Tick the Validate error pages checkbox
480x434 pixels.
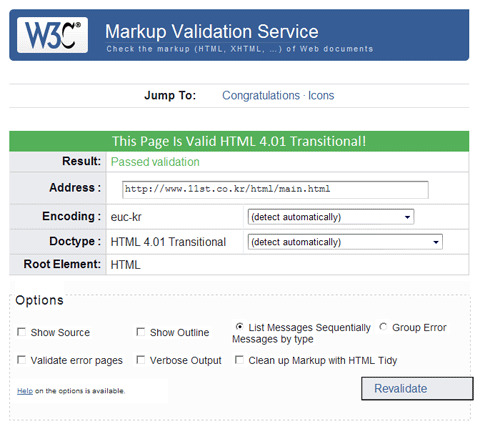[x=22, y=360]
